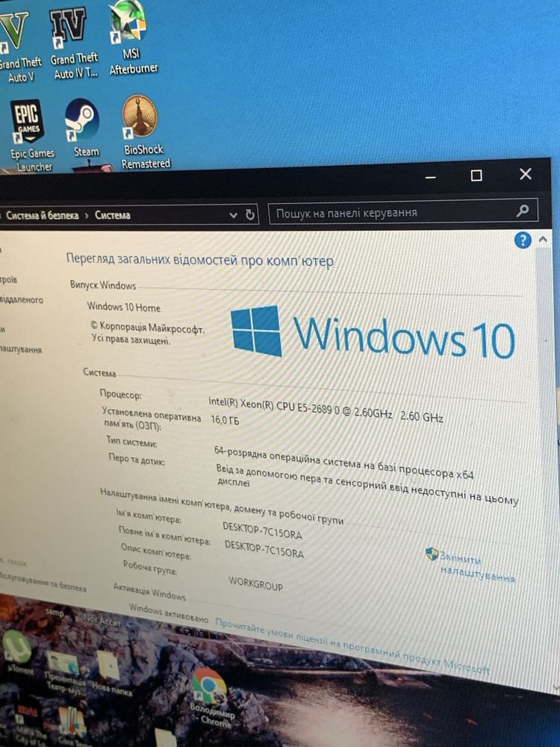
Task: Open the Змінити налаштування link
Action: (x=476, y=567)
